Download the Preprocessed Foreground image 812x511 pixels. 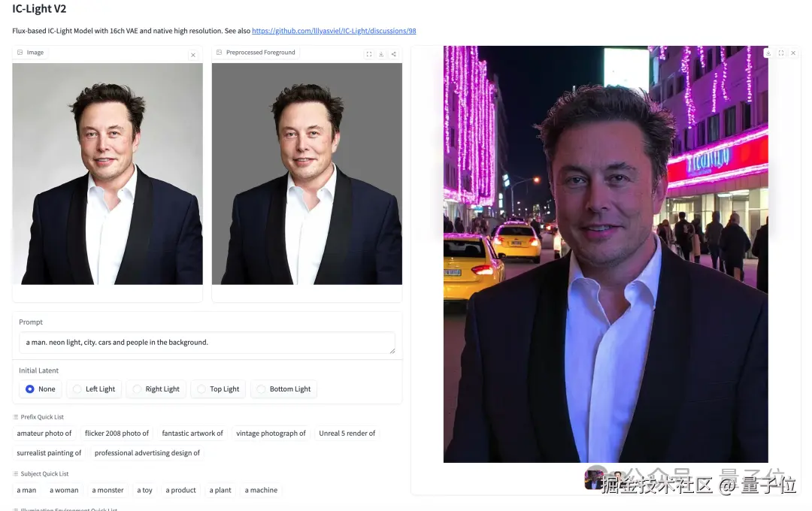pos(381,54)
